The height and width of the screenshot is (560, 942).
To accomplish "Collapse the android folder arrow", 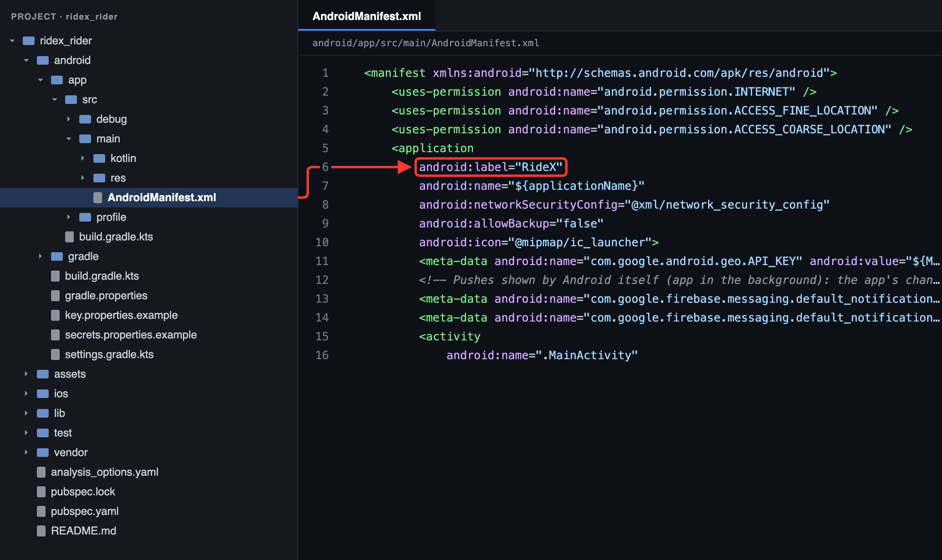I will pyautogui.click(x=26, y=60).
